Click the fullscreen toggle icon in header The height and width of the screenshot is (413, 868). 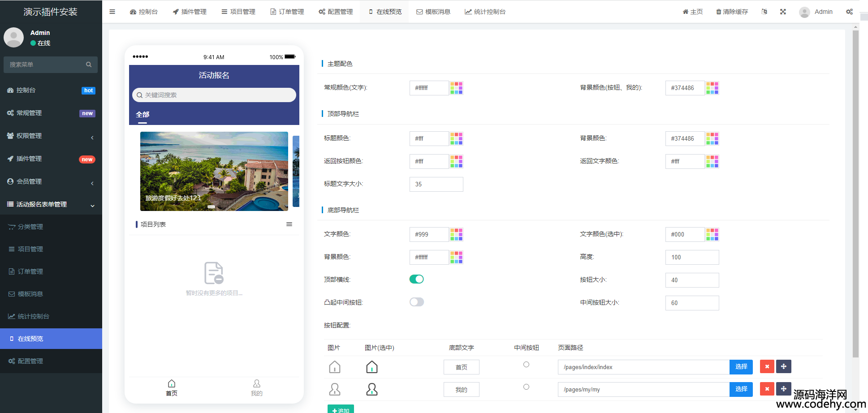(783, 12)
